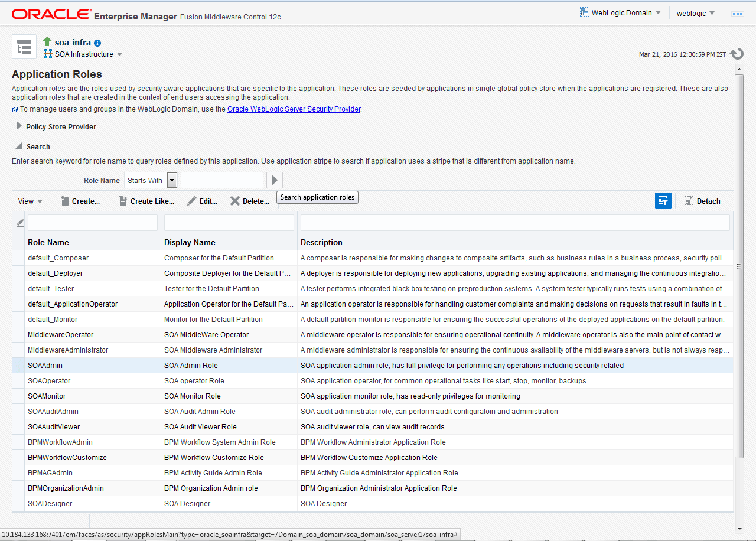The width and height of the screenshot is (756, 541).
Task: Refresh the page using the circular arrow icon
Action: tap(737, 54)
